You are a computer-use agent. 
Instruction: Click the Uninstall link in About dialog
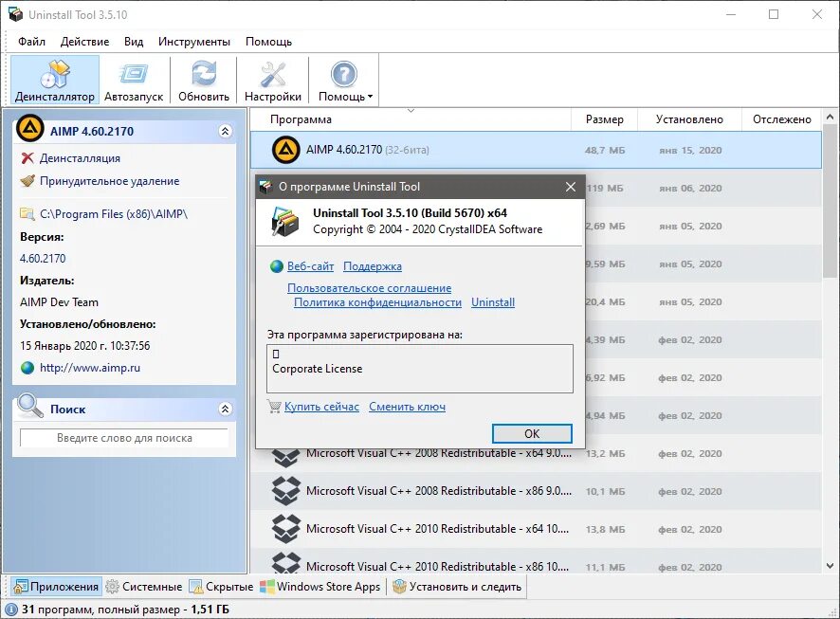pos(493,302)
